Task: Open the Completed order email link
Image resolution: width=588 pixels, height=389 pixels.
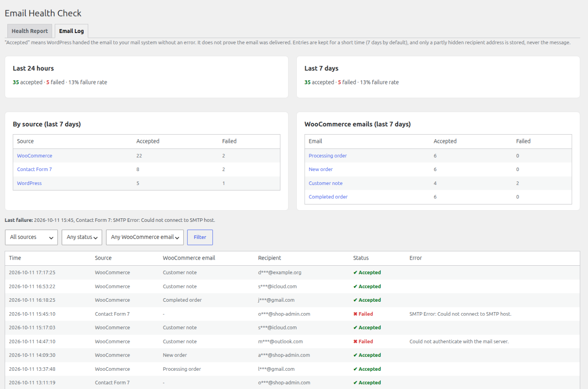Action: [328, 197]
